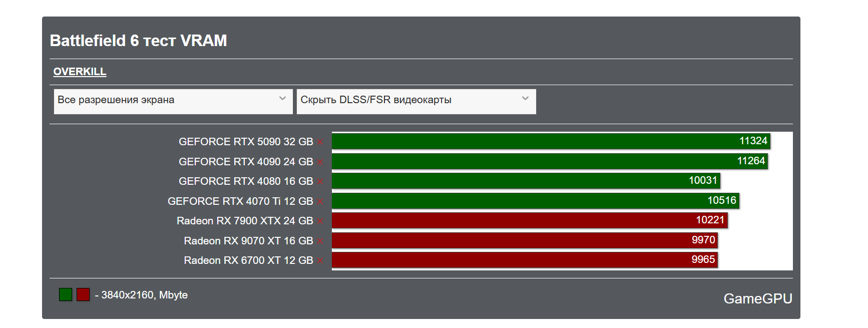Remove Radeon RX 7900 XTX 24 GB with its red X
The width and height of the screenshot is (868, 328).
coord(320,221)
